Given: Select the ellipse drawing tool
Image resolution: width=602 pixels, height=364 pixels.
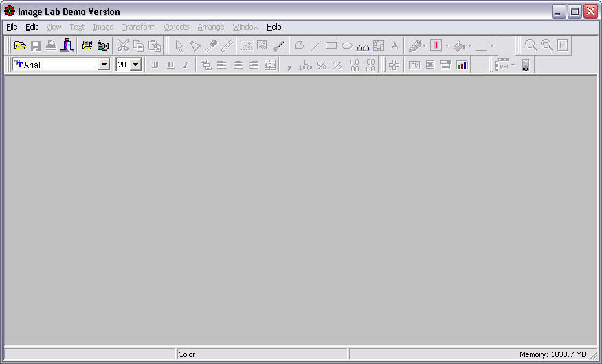Looking at the screenshot, I should click(346, 45).
